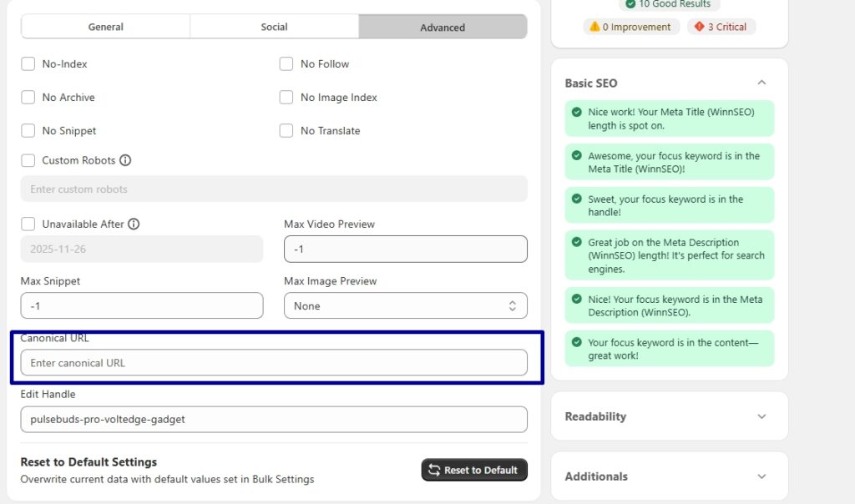Screen dimensions: 855x504
Task: Open the Social tab
Action: [x=274, y=27]
